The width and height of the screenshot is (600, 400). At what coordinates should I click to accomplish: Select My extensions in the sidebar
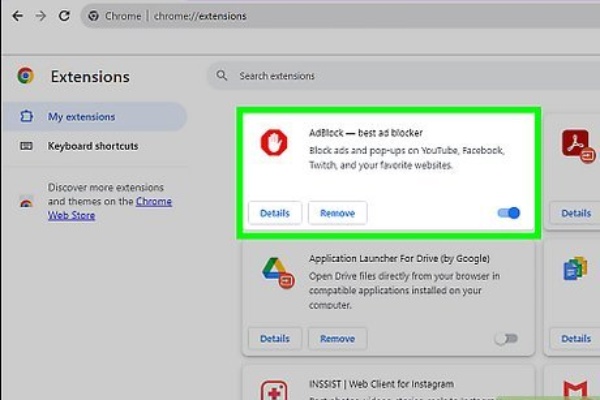(x=94, y=116)
